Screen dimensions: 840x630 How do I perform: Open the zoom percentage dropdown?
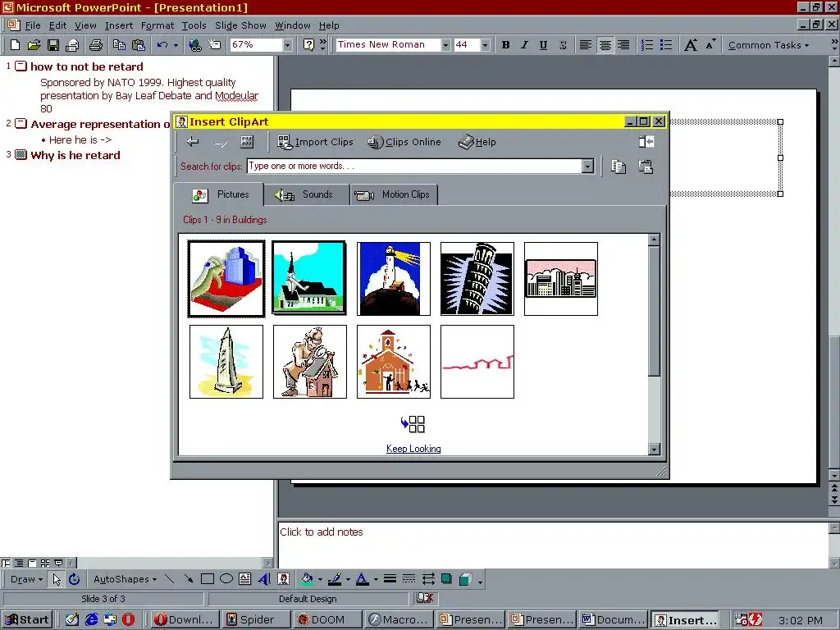point(288,45)
